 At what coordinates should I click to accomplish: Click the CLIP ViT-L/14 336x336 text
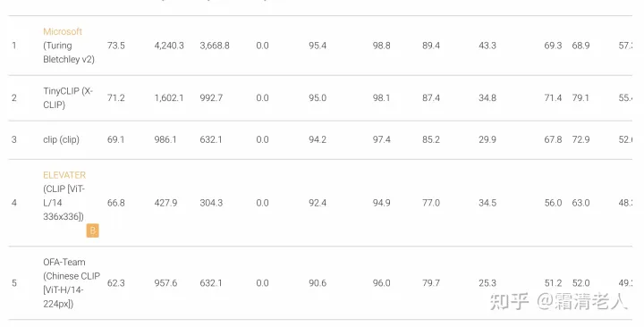pos(64,203)
